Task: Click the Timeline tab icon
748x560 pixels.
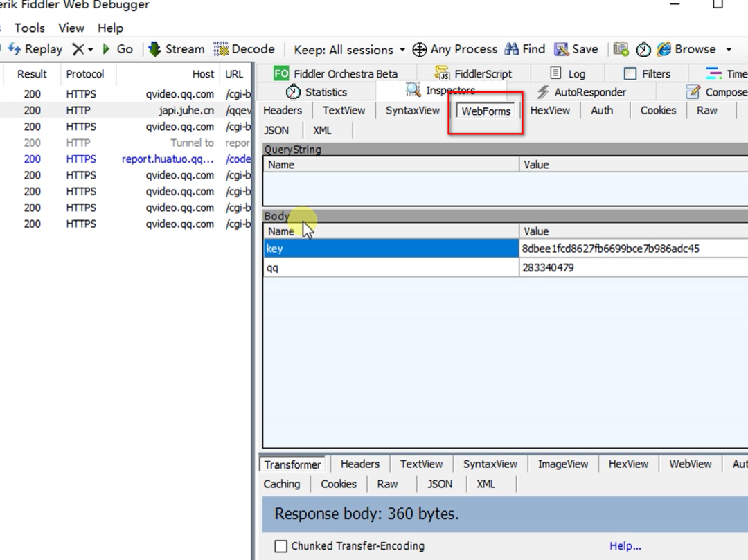Action: click(x=713, y=73)
